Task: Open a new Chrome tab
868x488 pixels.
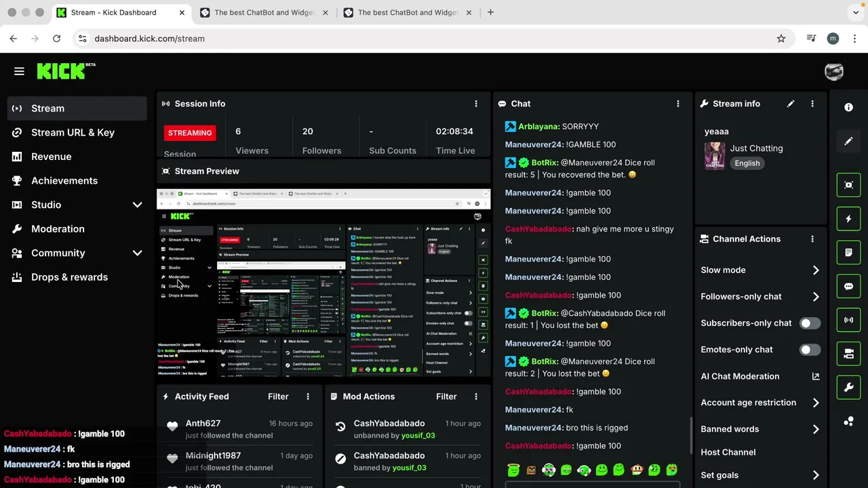Action: [x=490, y=12]
